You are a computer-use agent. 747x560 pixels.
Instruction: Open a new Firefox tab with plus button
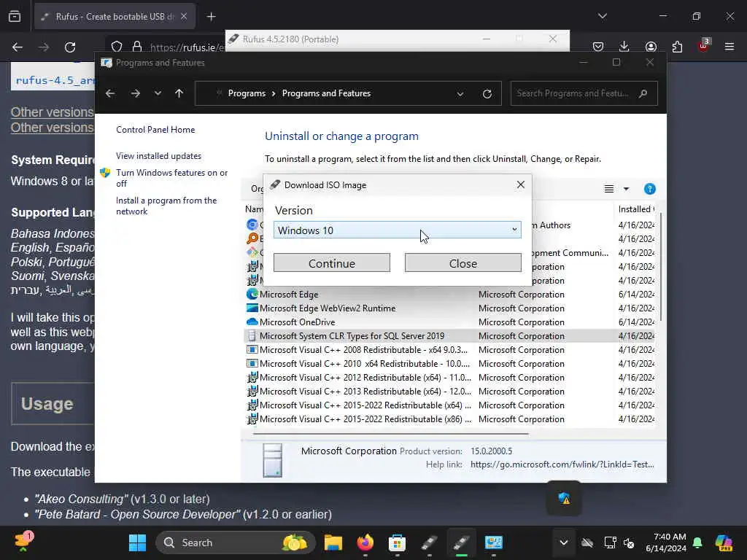(211, 17)
